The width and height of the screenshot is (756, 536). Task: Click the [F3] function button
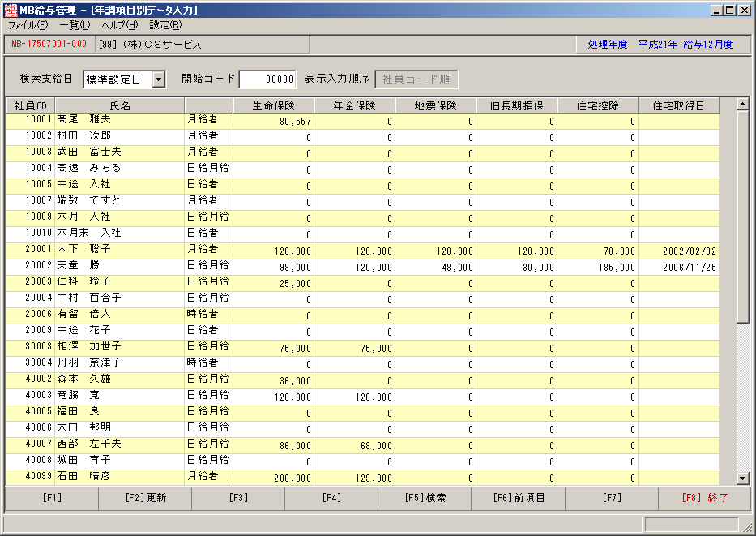[x=238, y=498]
